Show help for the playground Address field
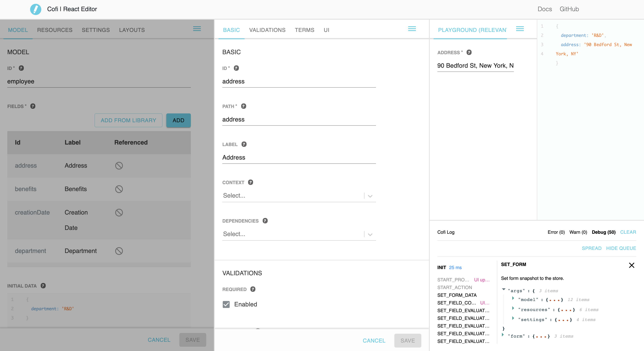 click(x=469, y=52)
